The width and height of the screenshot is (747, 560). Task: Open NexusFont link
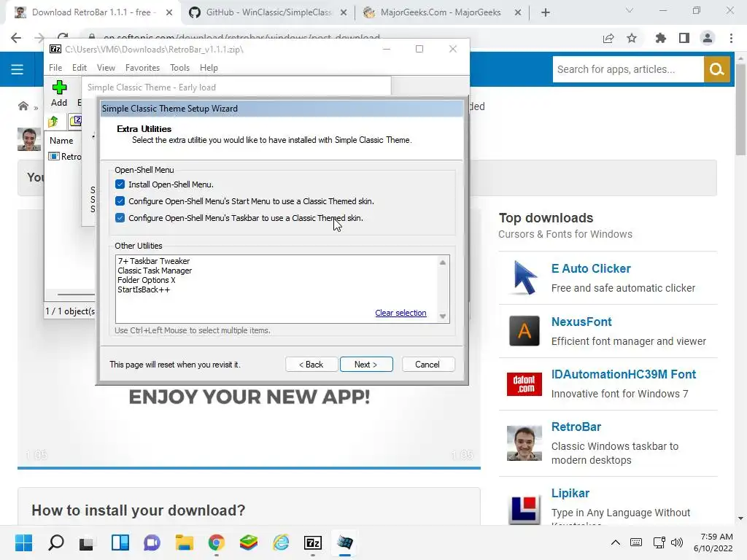[581, 322]
